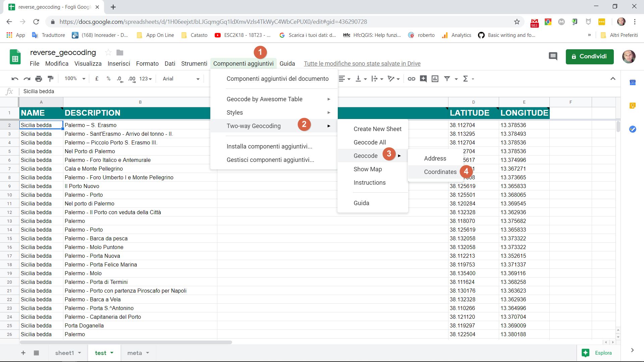Click the paint format roller icon
The image size is (644, 362).
[x=51, y=79]
